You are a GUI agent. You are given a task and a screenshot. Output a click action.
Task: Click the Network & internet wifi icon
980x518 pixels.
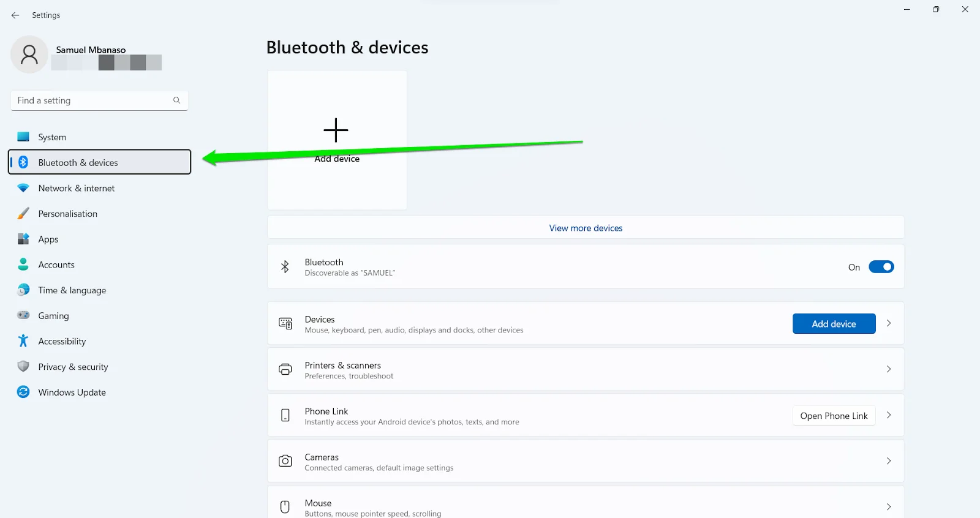tap(23, 188)
